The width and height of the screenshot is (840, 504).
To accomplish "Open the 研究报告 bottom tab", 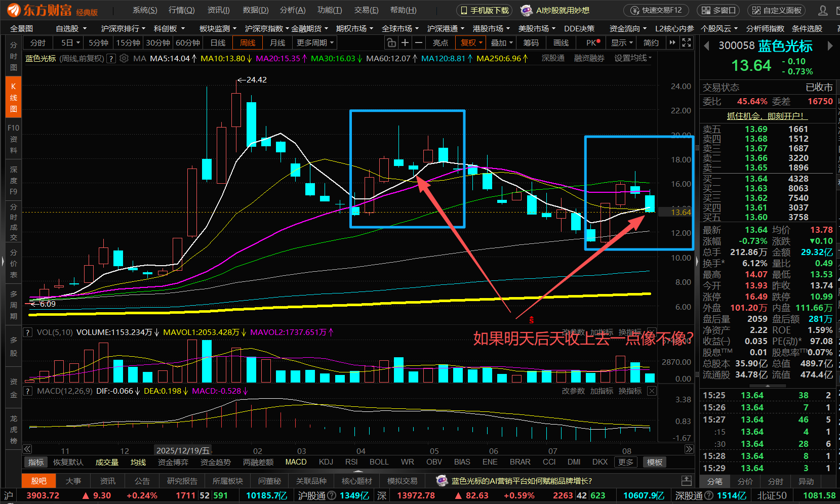I will (182, 481).
